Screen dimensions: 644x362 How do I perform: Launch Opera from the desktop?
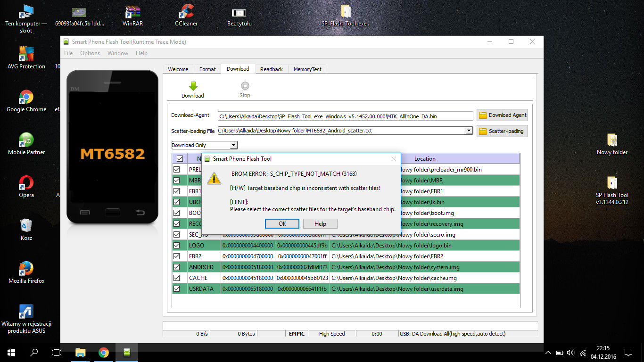point(26,187)
